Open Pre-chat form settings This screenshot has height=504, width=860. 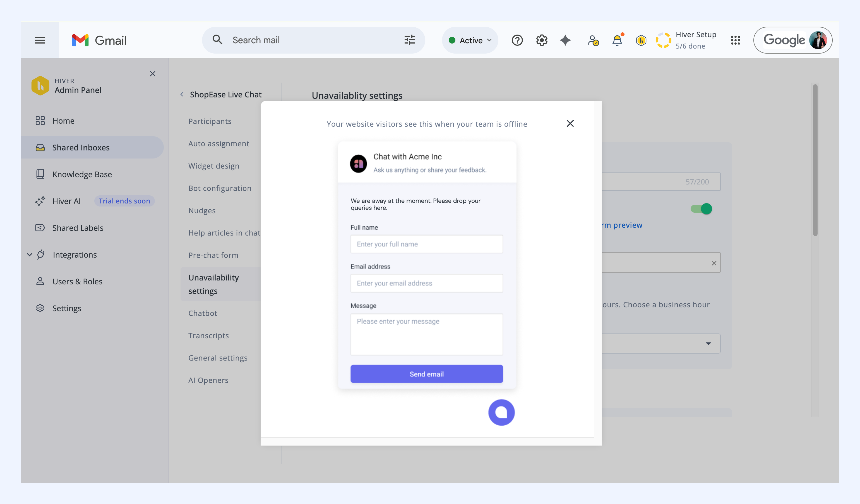coord(213,255)
